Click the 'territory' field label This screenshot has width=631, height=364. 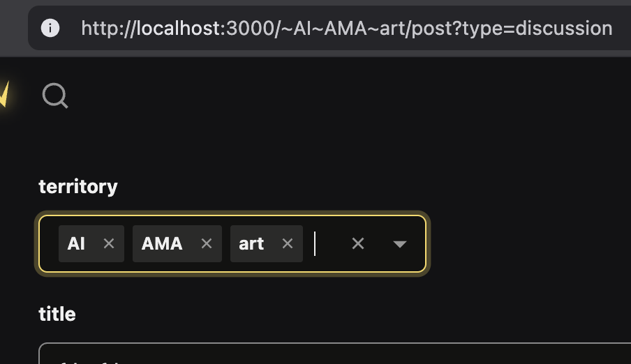[x=78, y=186]
